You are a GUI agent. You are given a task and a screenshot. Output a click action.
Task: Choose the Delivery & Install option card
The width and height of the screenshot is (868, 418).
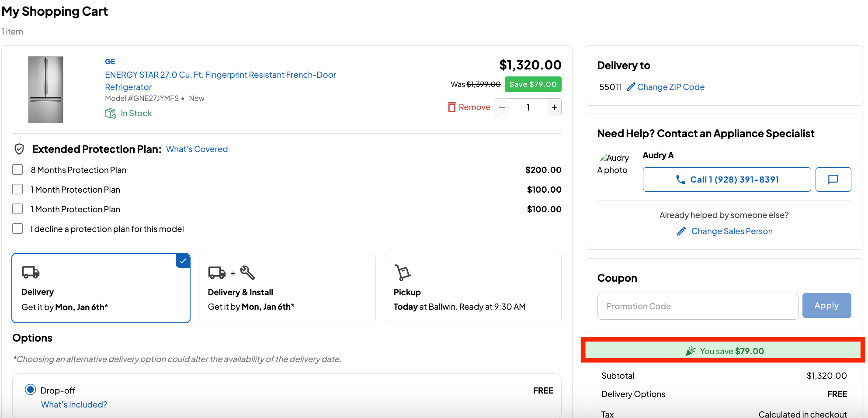287,288
